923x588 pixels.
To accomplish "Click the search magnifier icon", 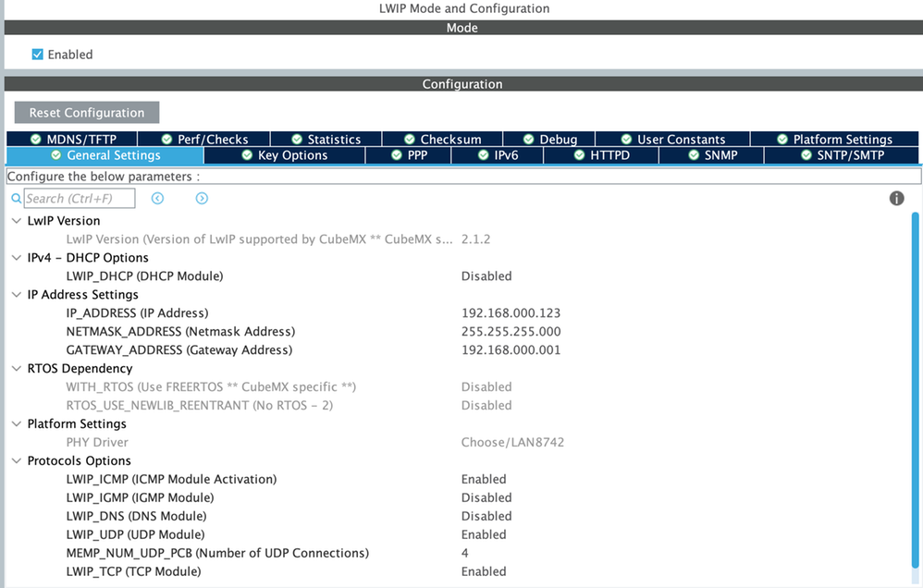I will [x=17, y=199].
